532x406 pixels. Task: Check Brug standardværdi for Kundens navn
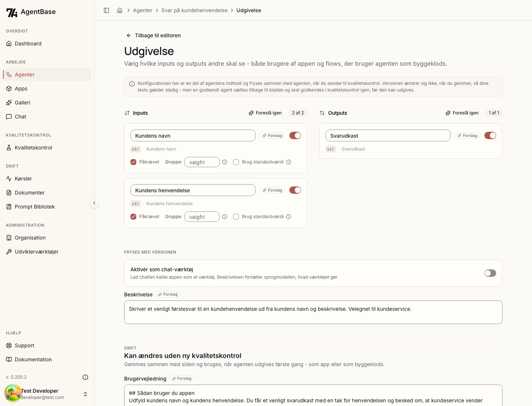point(236,162)
